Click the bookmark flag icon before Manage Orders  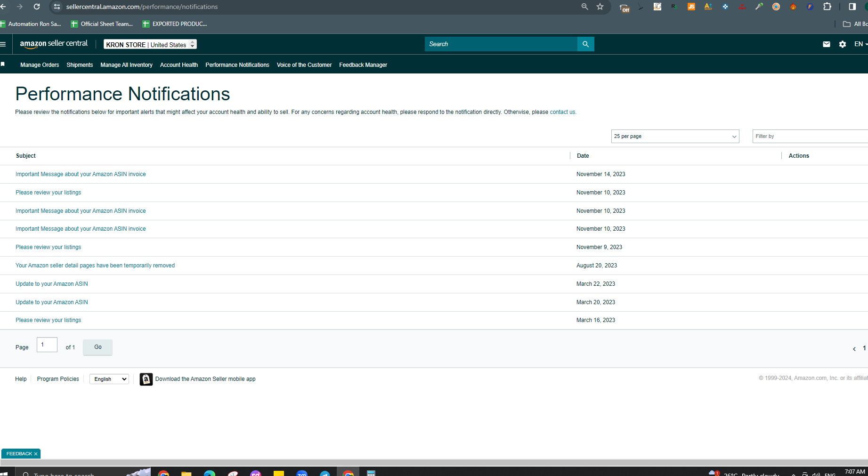[3, 64]
